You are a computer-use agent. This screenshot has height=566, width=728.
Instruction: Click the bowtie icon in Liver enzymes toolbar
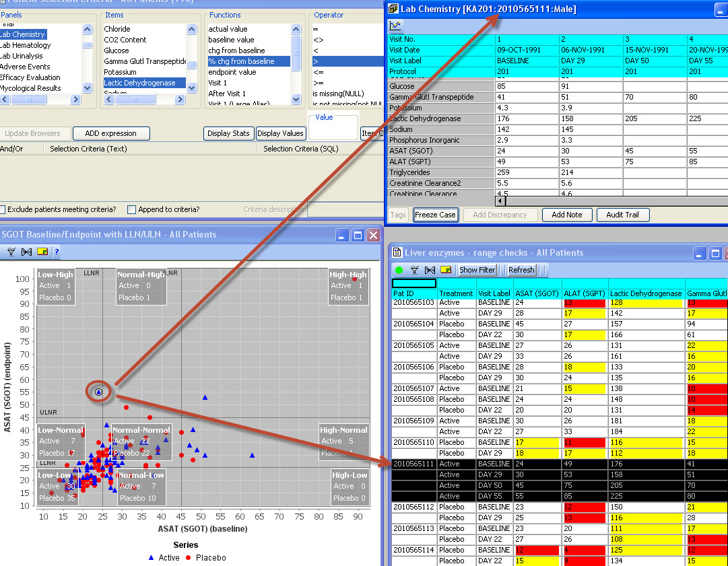(430, 270)
